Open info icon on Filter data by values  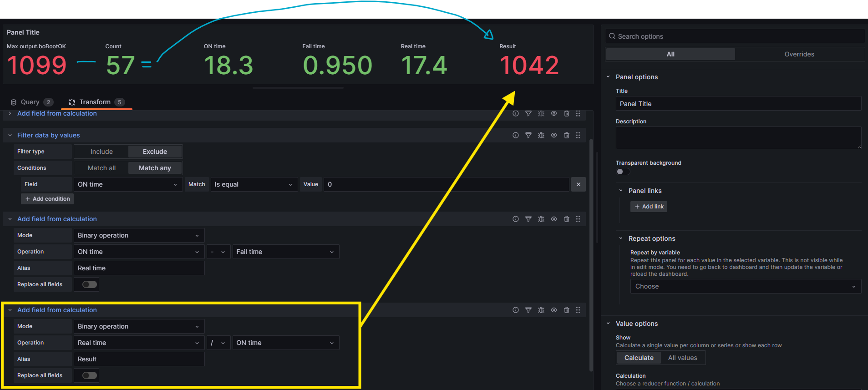coord(516,135)
